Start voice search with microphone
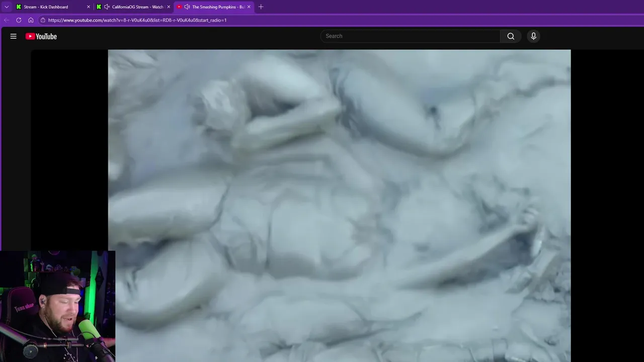 (534, 36)
